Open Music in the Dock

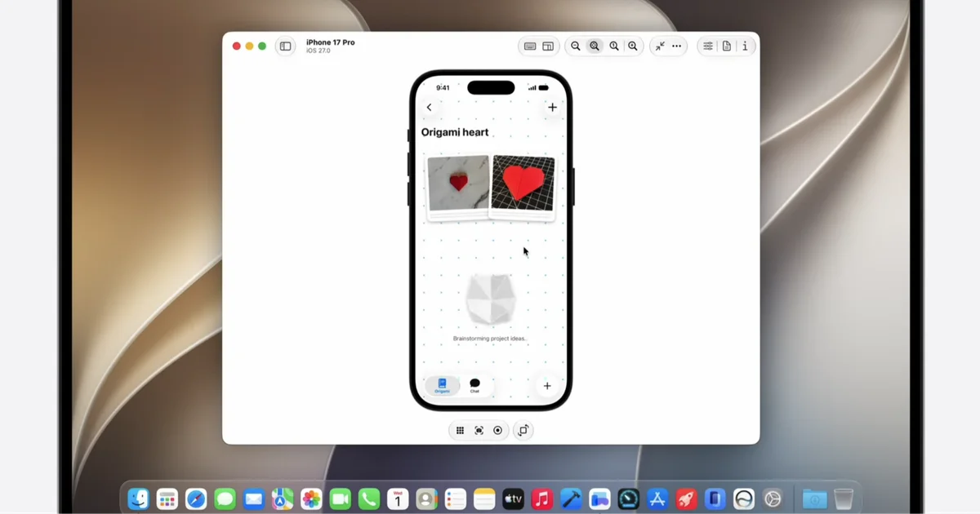pyautogui.click(x=541, y=498)
